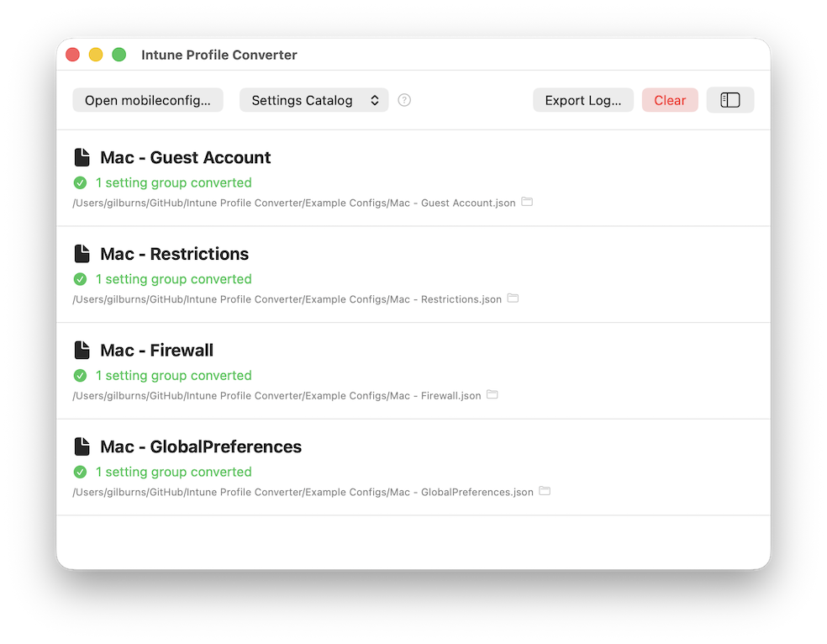Click the 1 setting group converted status text
The image size is (827, 644).
(x=173, y=182)
